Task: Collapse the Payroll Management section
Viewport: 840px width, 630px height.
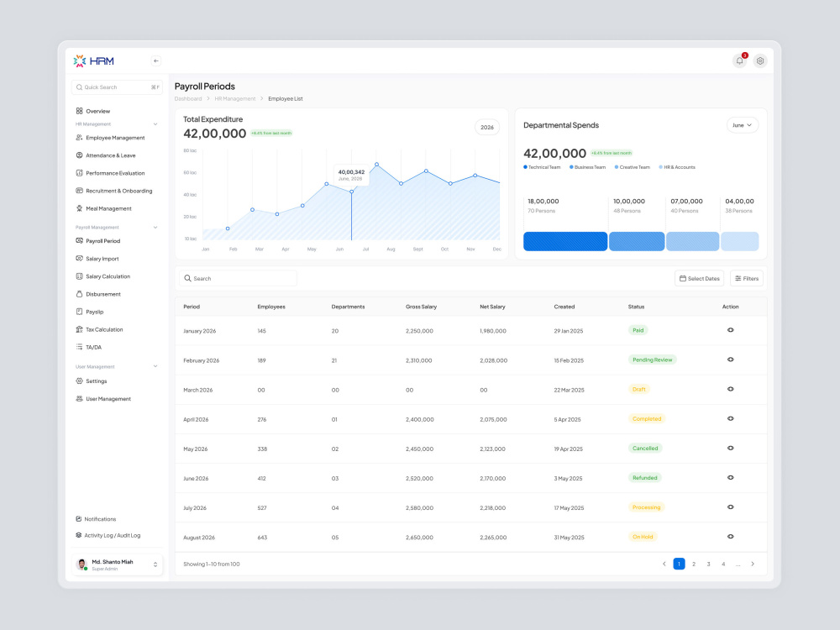Action: coord(155,228)
